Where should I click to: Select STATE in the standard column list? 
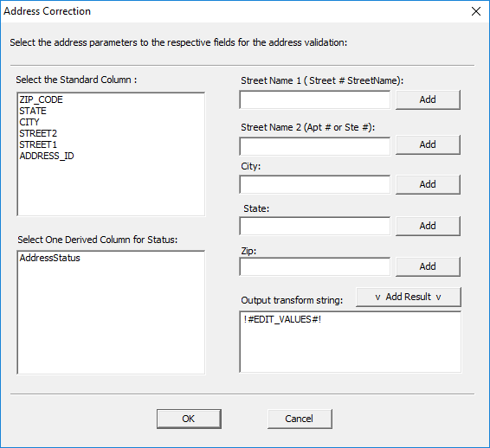point(33,111)
